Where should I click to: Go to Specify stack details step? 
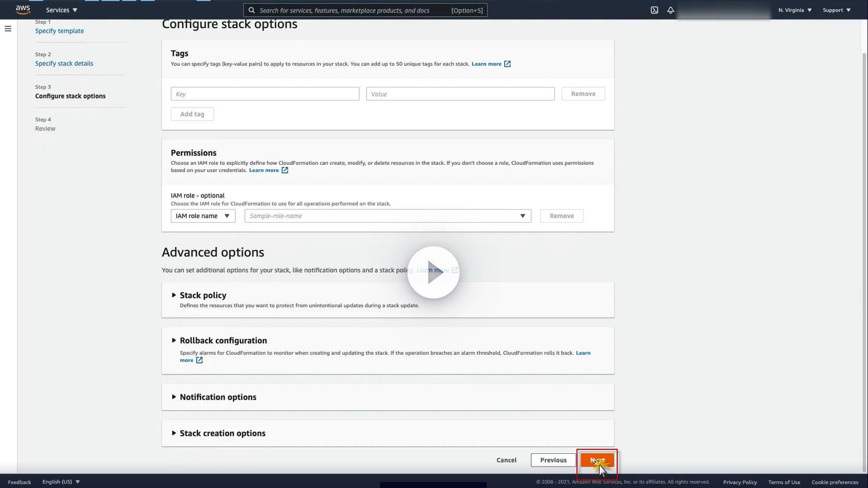tap(64, 63)
